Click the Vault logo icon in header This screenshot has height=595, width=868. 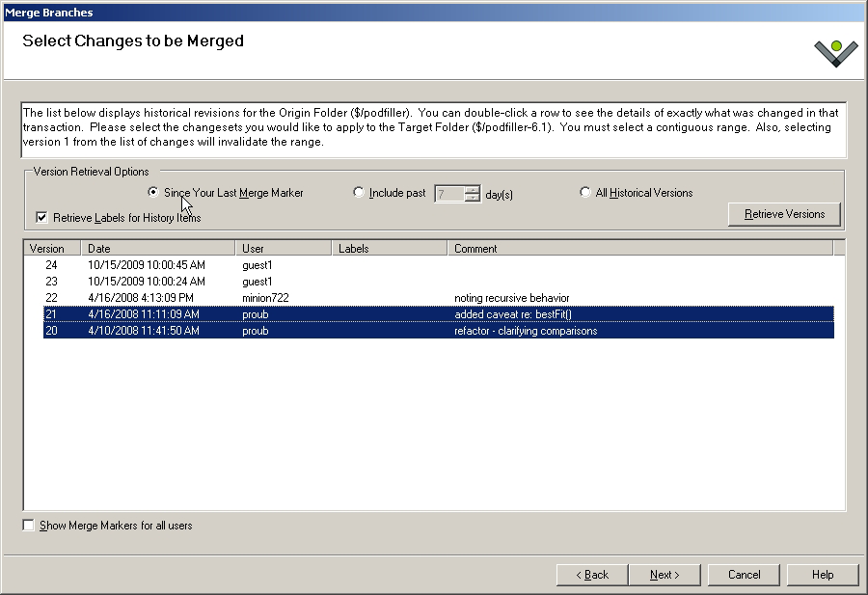tap(835, 52)
